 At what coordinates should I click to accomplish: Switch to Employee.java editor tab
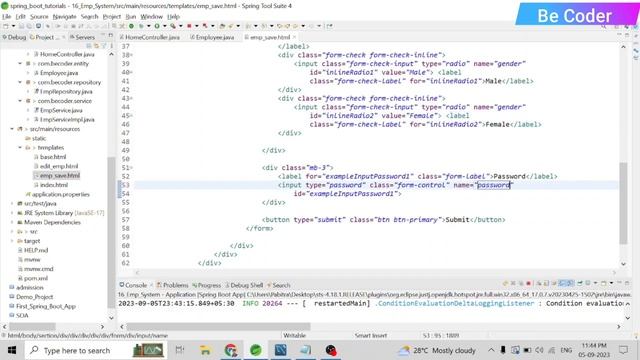pyautogui.click(x=215, y=37)
